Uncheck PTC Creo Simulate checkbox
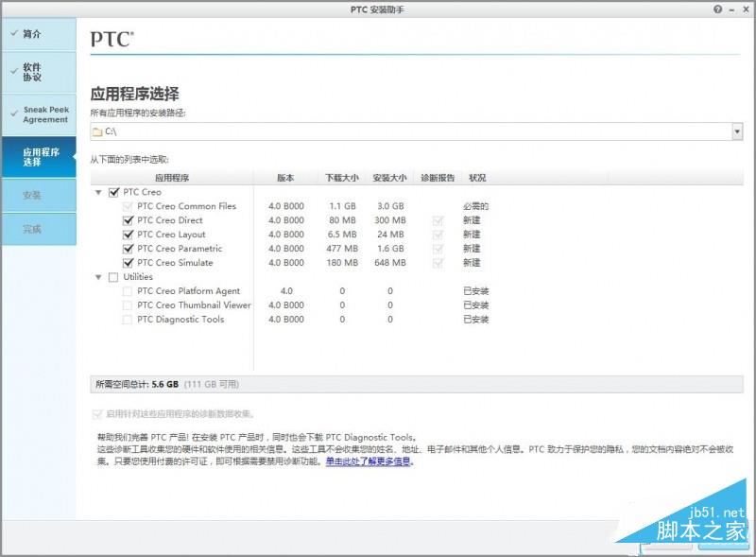The height and width of the screenshot is (557, 756). (x=128, y=263)
